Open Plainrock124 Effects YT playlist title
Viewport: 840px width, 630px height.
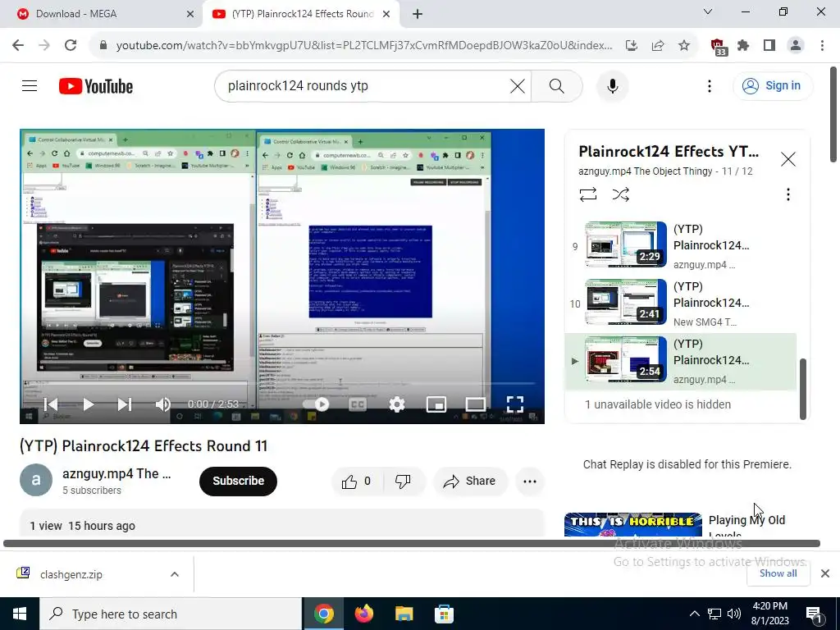(x=669, y=152)
